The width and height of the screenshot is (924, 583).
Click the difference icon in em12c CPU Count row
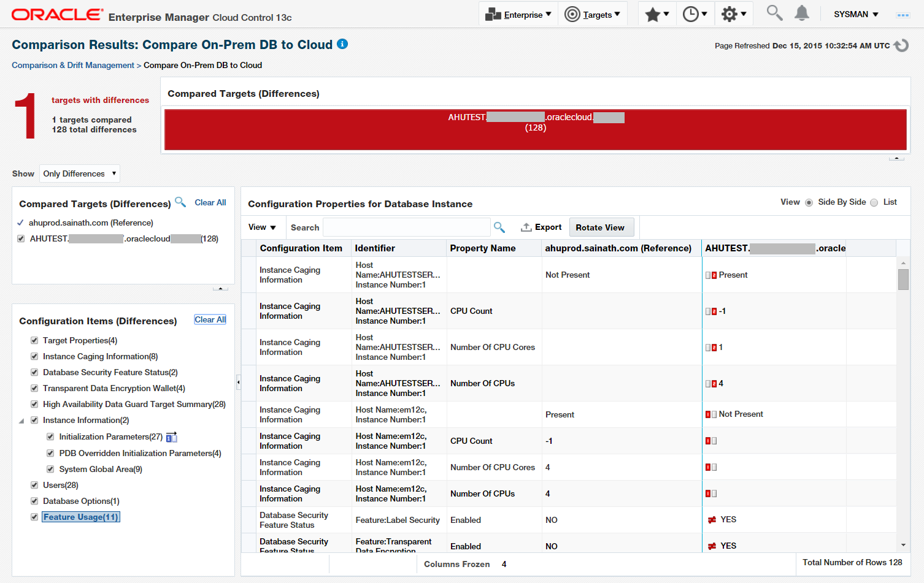(x=711, y=441)
